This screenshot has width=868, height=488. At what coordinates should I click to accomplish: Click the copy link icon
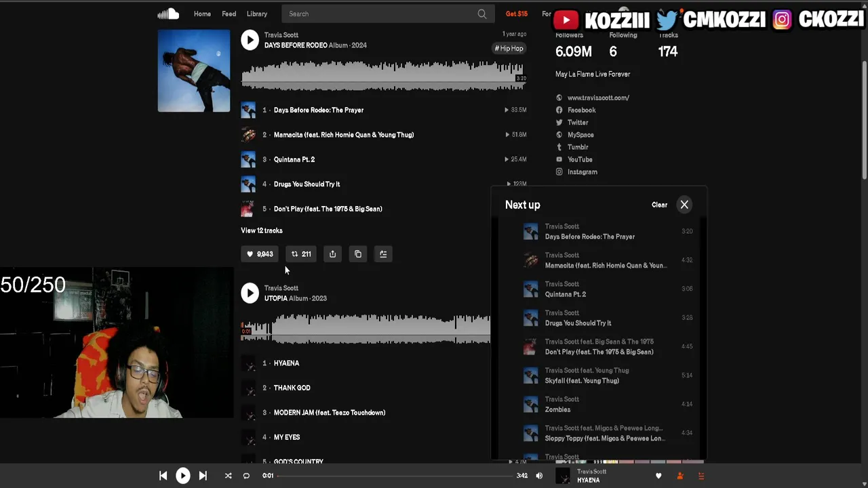pyautogui.click(x=358, y=254)
